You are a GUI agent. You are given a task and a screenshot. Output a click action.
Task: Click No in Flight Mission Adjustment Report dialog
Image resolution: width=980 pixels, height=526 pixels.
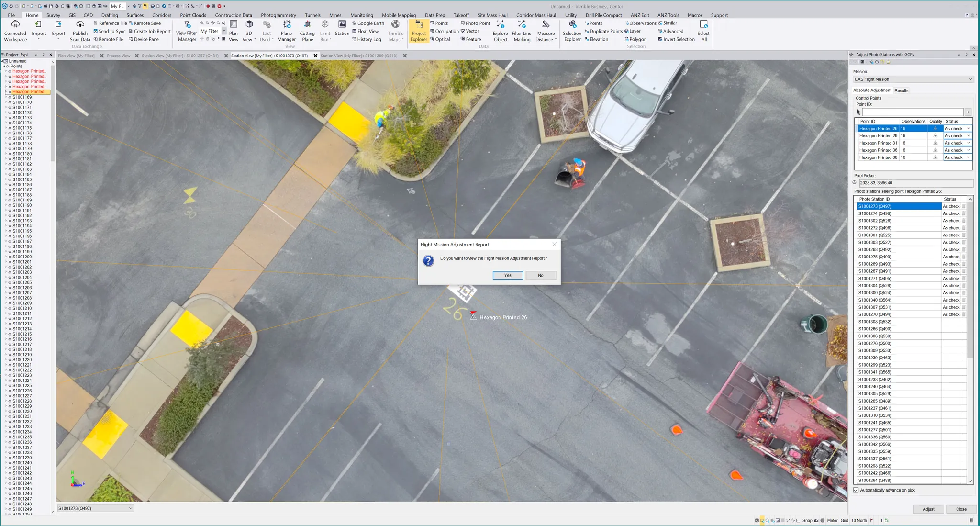[540, 275]
